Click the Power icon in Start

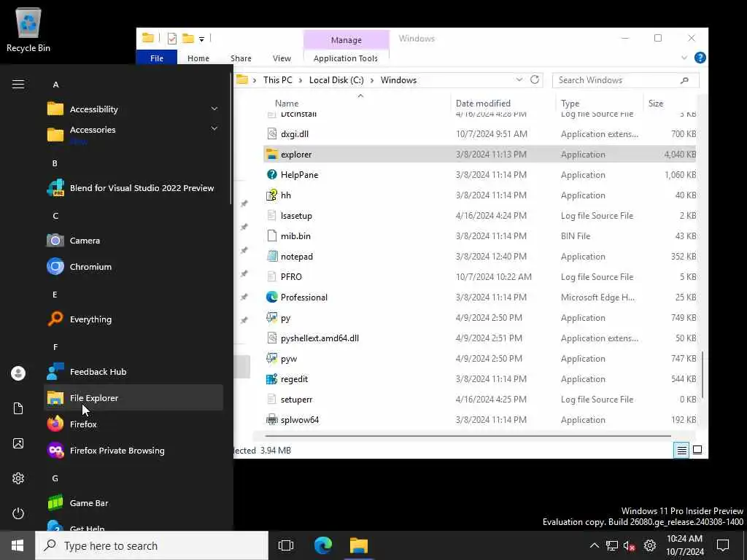(18, 513)
